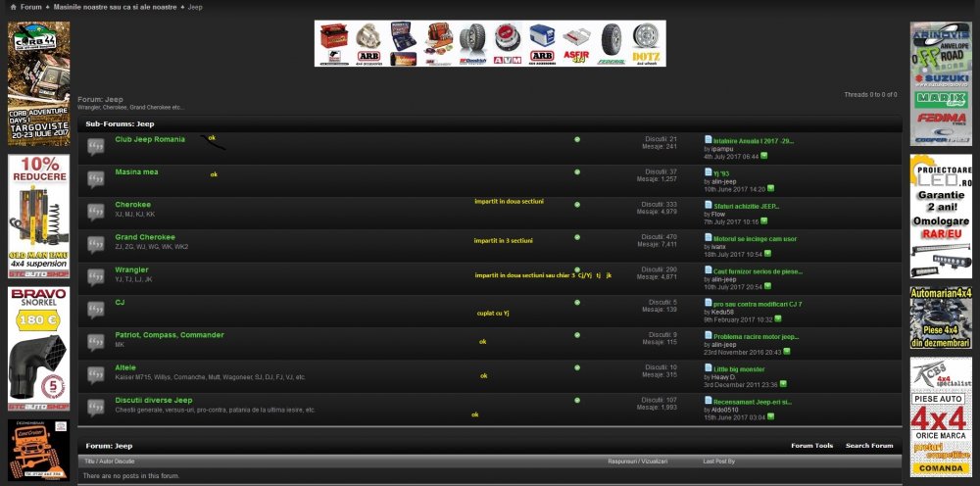The height and width of the screenshot is (486, 980).
Task: Click green dot in Altele row
Action: [x=577, y=368]
